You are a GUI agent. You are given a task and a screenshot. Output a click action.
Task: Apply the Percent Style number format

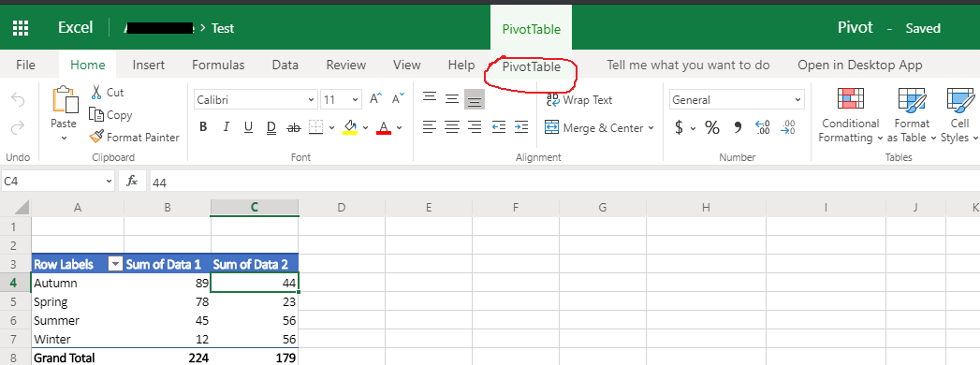coord(712,127)
